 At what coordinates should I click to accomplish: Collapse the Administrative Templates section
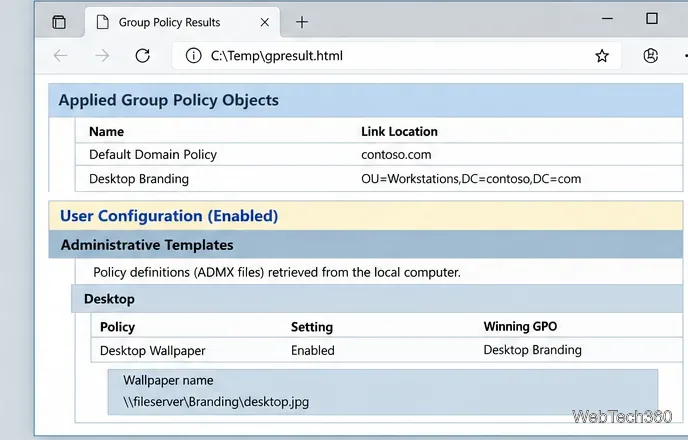366,245
